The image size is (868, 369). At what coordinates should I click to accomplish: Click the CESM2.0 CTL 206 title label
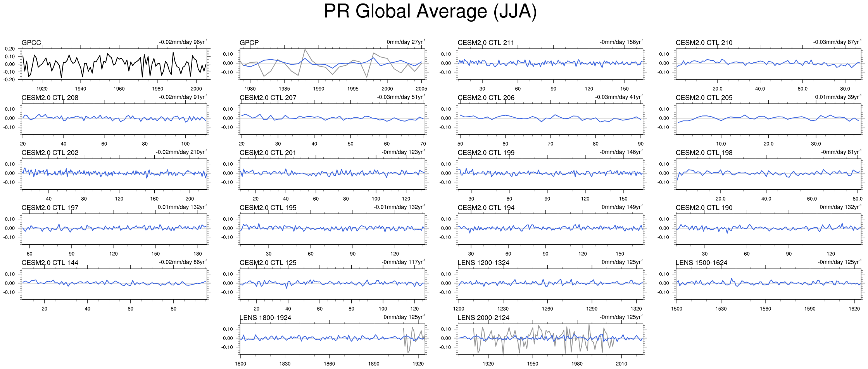point(486,98)
